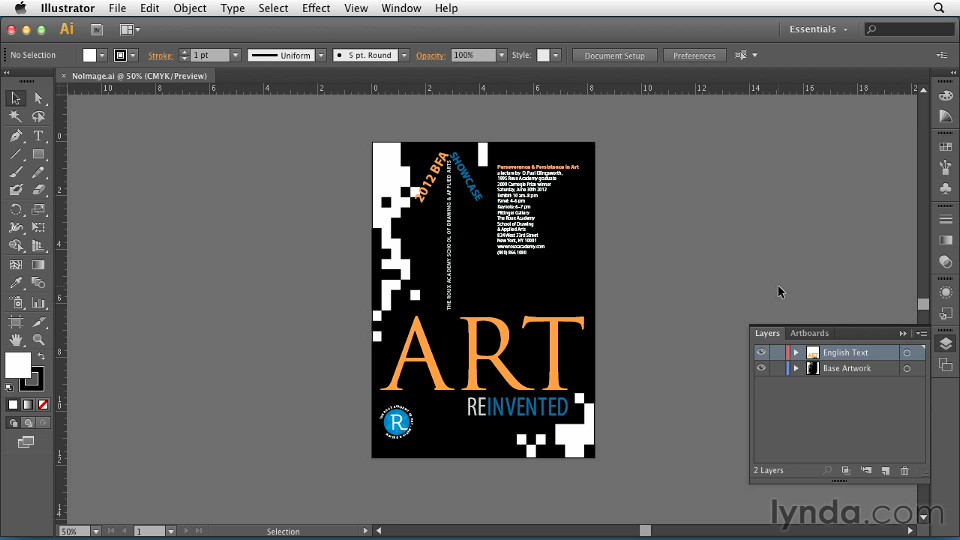The width and height of the screenshot is (960, 540).
Task: Open the Effect menu
Action: 316,8
